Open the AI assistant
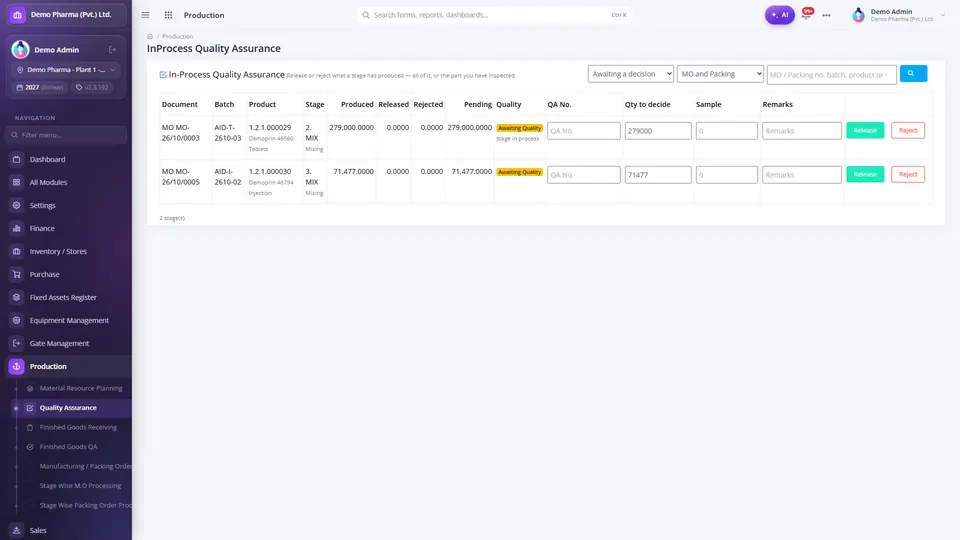The image size is (960, 540). tap(779, 15)
